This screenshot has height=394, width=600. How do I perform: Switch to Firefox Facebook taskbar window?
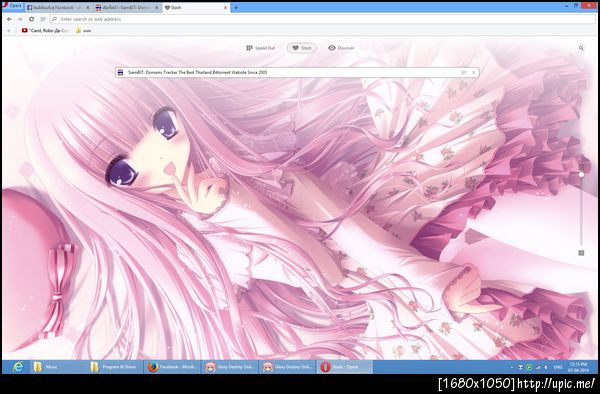tap(172, 367)
